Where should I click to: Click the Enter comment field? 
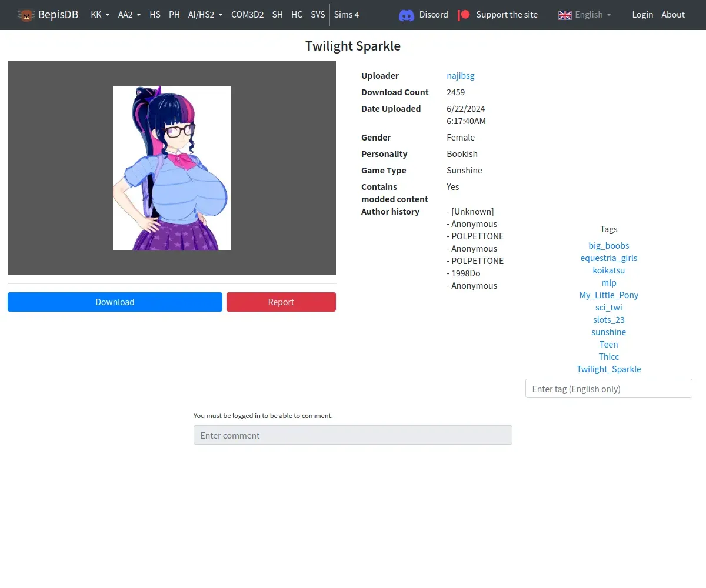(x=353, y=435)
